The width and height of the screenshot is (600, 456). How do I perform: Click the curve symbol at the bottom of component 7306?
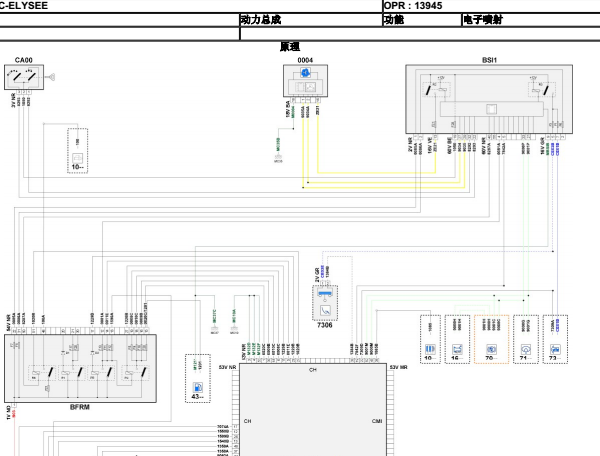click(325, 311)
